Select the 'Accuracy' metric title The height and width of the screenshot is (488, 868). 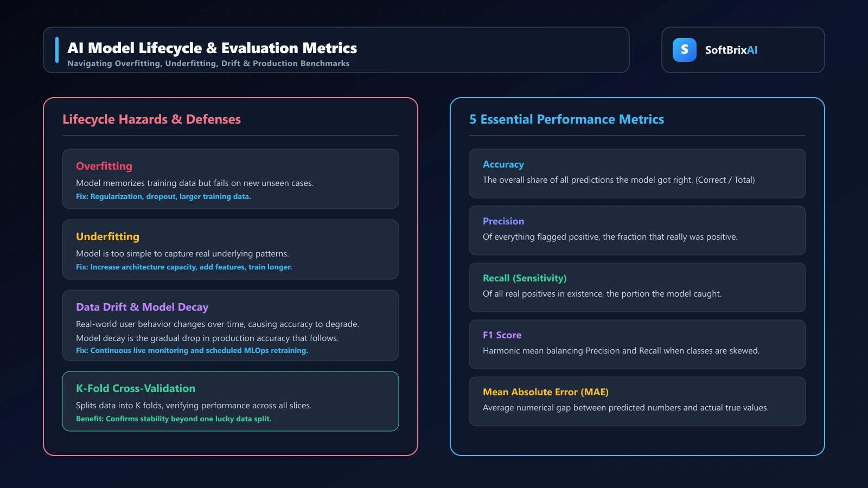[503, 164]
